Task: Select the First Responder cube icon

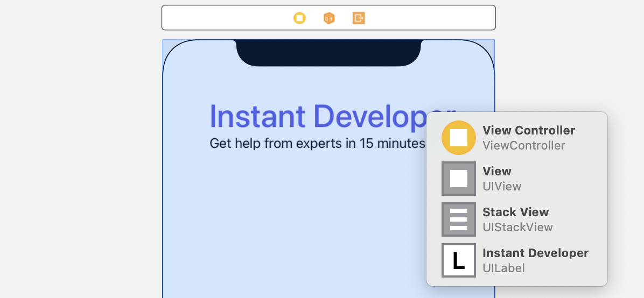Action: point(329,18)
